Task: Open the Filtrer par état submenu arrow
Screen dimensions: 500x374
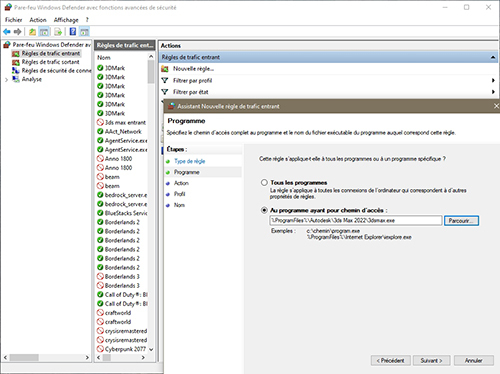Action: tap(493, 92)
